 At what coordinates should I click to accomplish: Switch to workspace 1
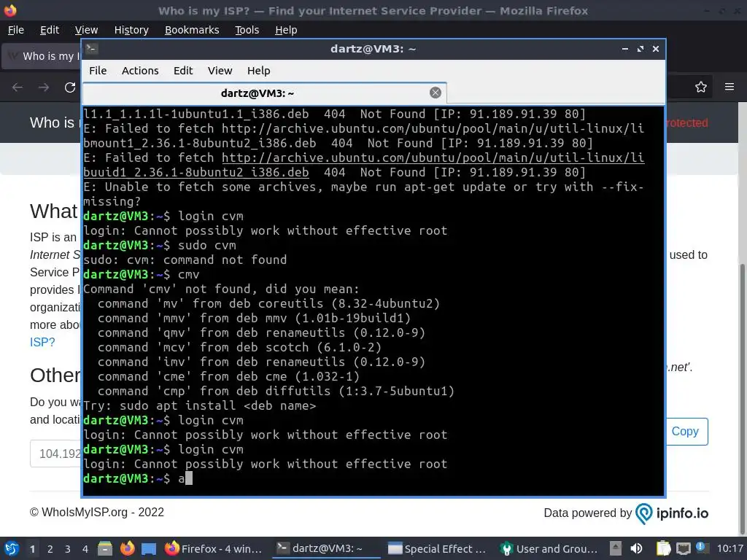pos(32,549)
